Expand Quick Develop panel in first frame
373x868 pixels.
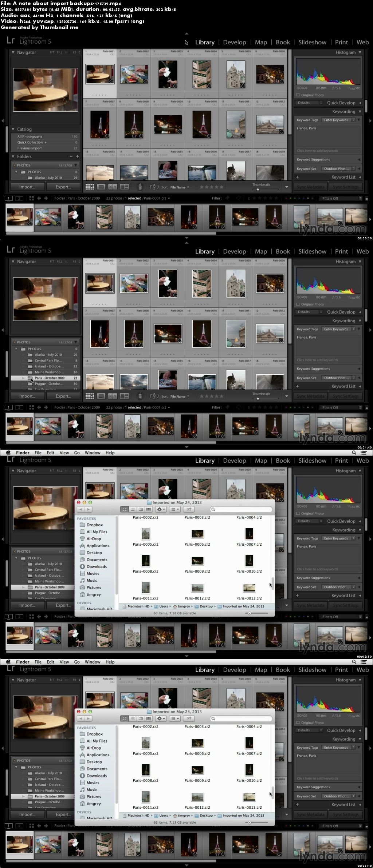point(360,103)
